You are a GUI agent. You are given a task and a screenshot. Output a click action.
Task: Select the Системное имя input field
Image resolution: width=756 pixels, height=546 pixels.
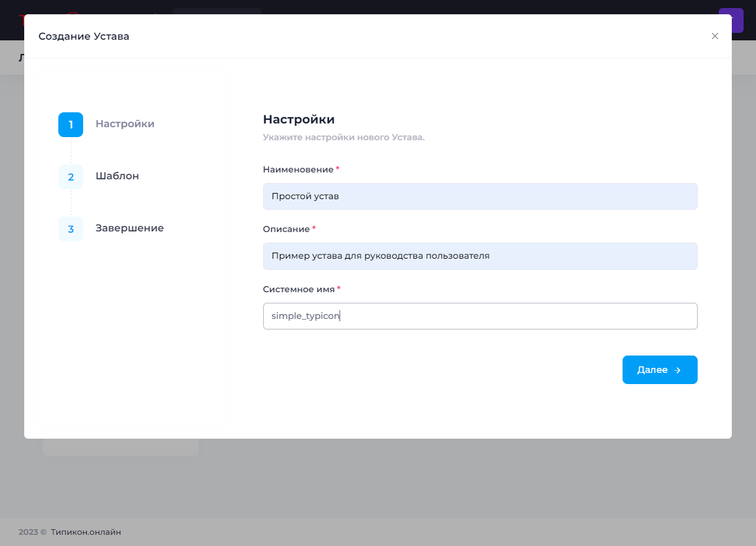pos(480,316)
